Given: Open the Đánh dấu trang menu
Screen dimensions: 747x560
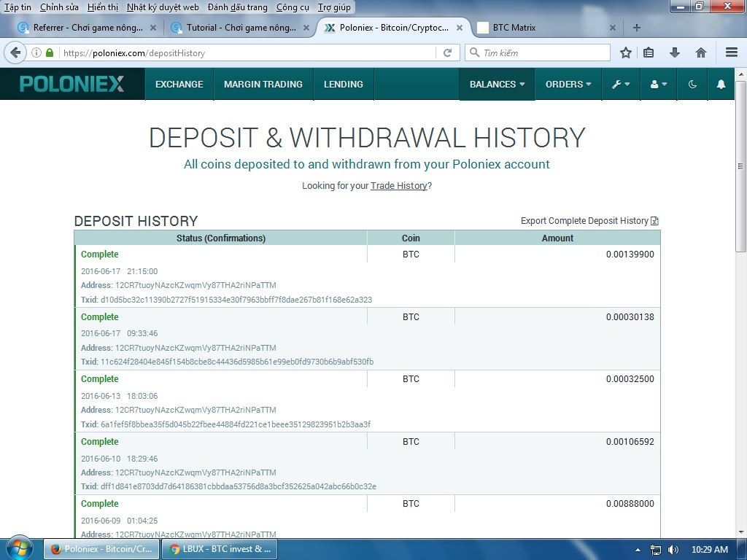Looking at the screenshot, I should [x=238, y=7].
